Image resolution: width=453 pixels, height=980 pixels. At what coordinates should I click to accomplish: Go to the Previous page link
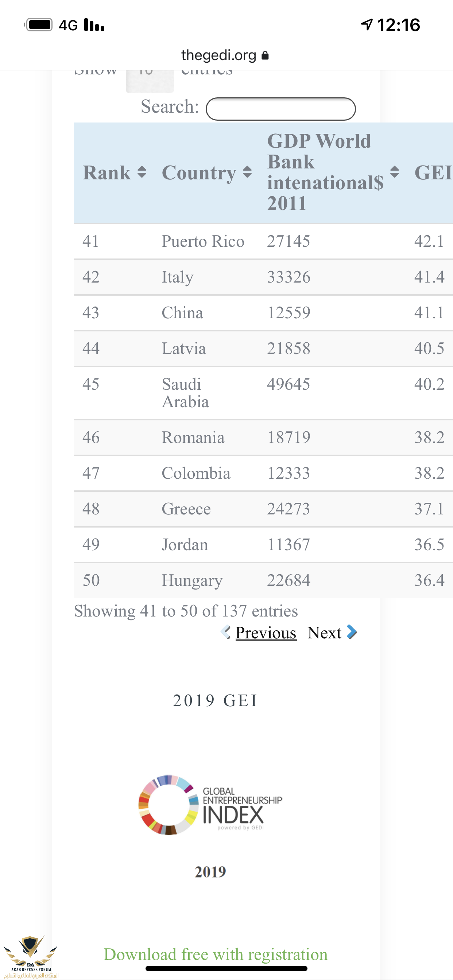point(266,633)
